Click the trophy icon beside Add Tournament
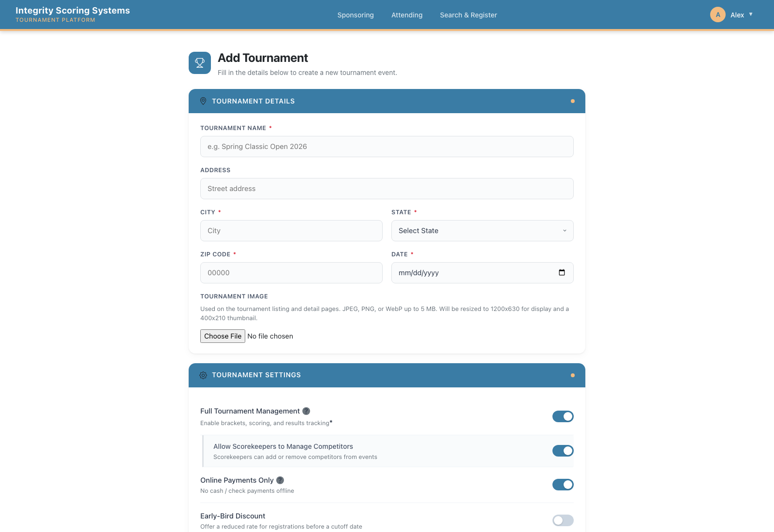Screen dimensions: 774x532 pos(200,63)
